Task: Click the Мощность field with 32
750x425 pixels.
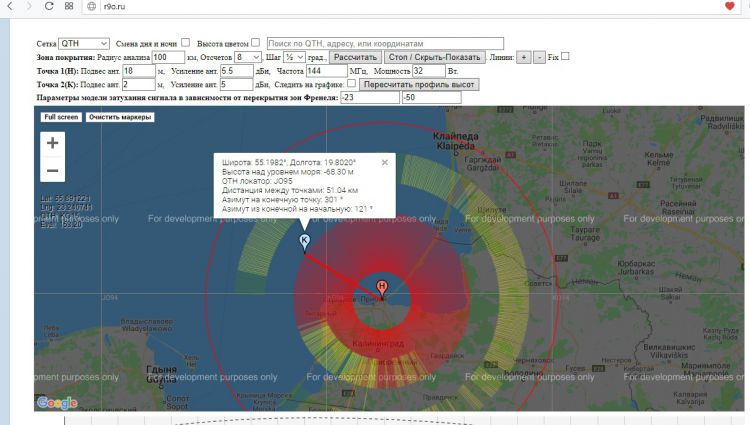Action: tap(429, 71)
